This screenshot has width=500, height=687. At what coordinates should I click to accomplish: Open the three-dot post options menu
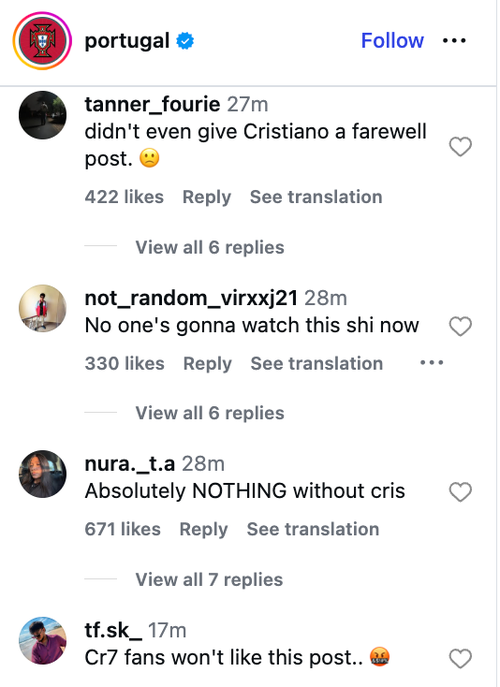[x=454, y=41]
